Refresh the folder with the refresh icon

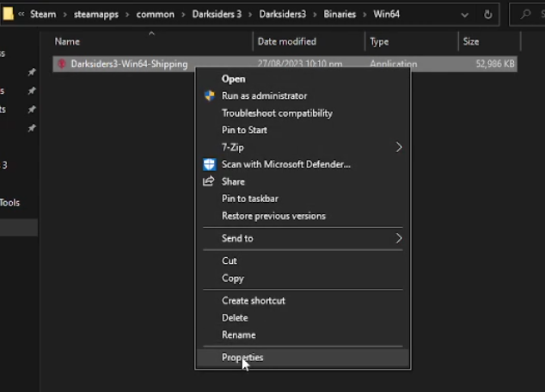488,15
